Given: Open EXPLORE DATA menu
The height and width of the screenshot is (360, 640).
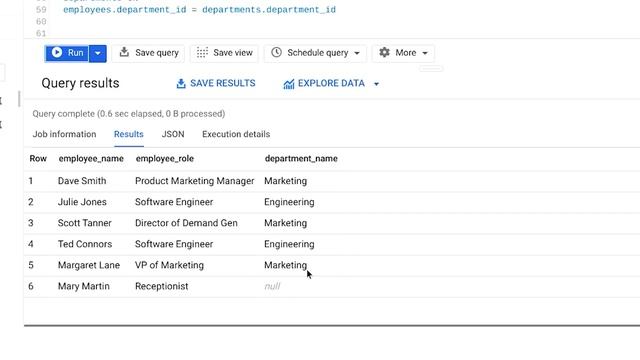Looking at the screenshot, I should pos(331,83).
